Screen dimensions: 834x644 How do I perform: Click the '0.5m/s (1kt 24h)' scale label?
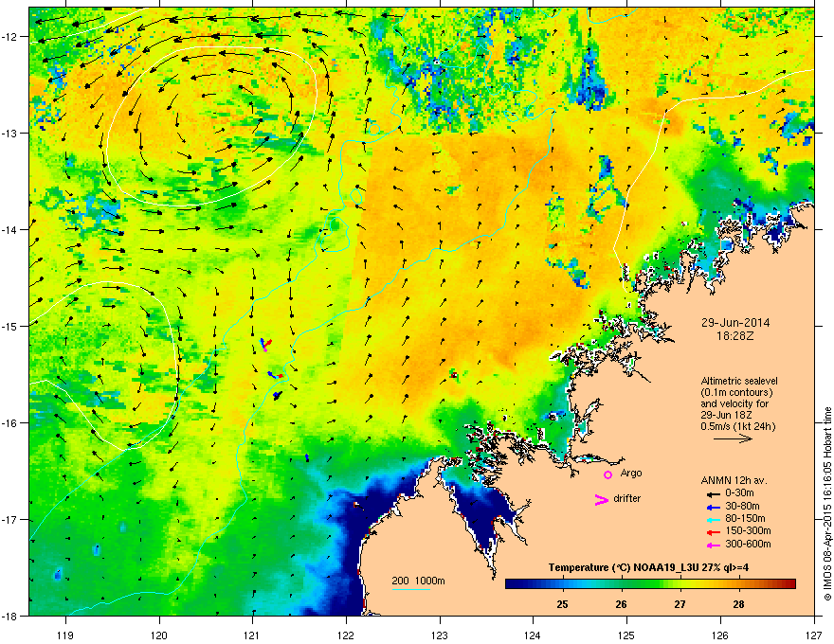point(737,426)
